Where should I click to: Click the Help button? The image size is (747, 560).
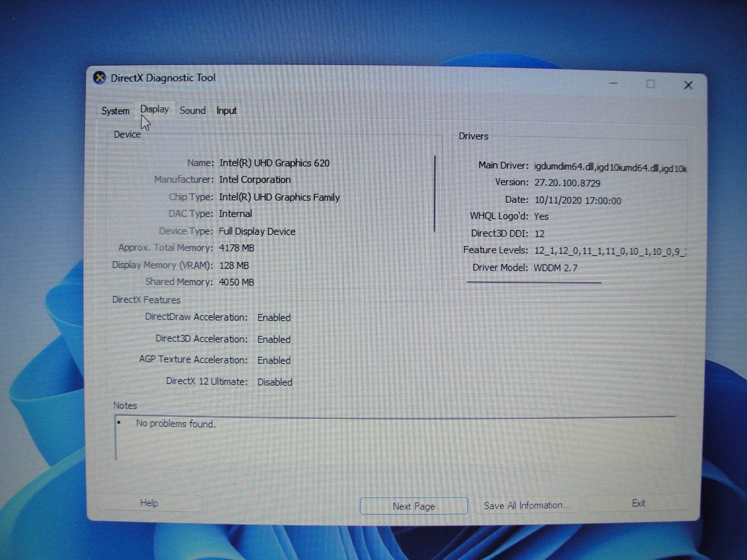(x=149, y=503)
